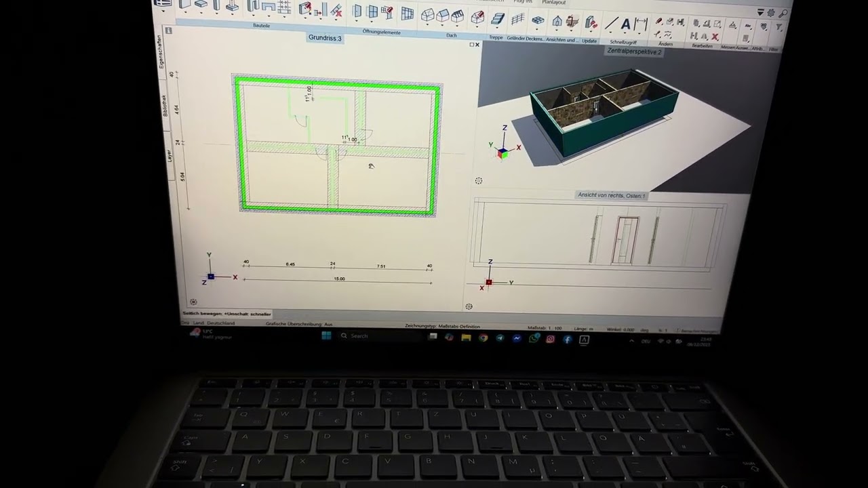Click the magnifier search icon in ribbon
This screenshot has height=488, width=868.
(783, 14)
